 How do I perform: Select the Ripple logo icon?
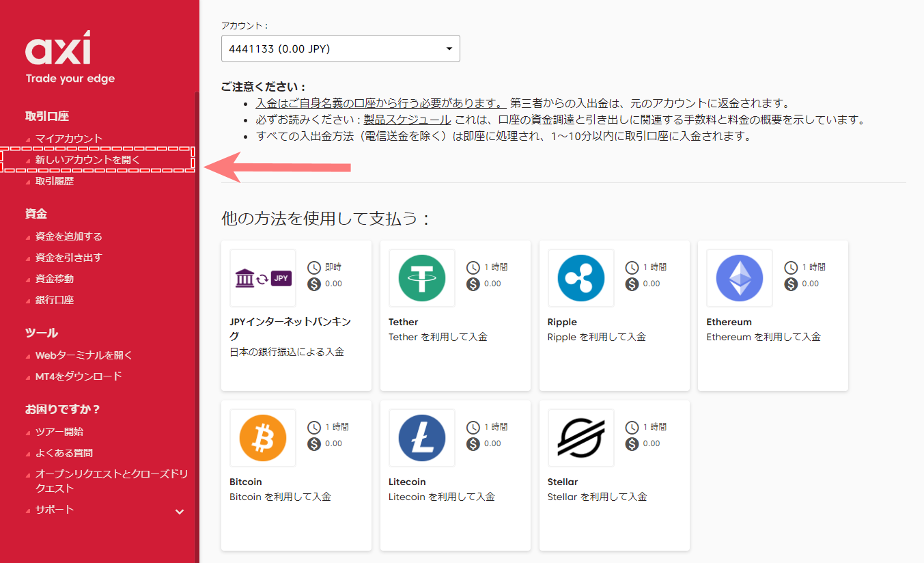tap(580, 278)
